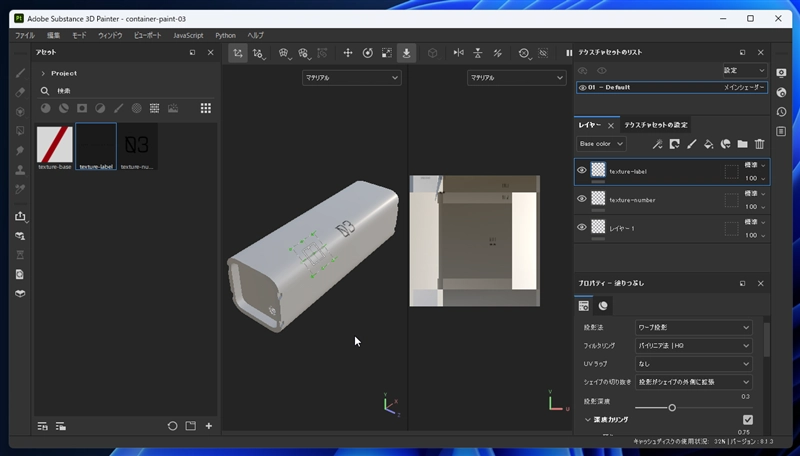Open the grid view icon in assets
The image size is (800, 456).
coord(205,108)
